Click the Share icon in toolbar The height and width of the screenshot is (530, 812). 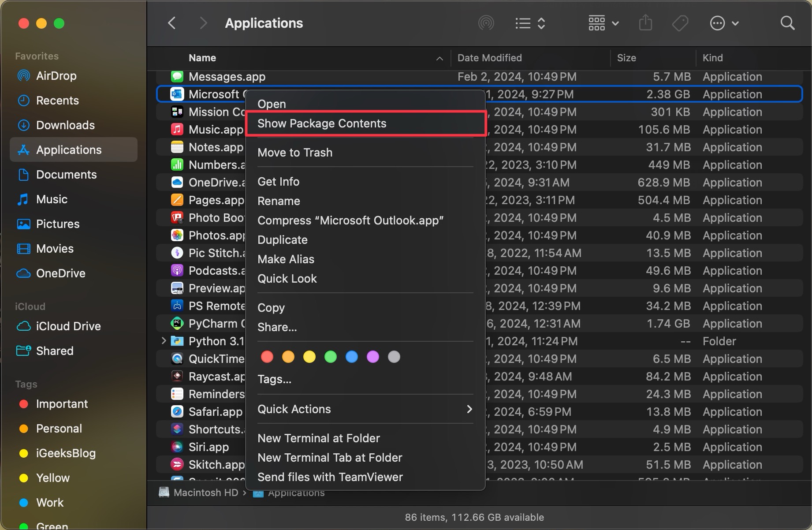coord(645,23)
